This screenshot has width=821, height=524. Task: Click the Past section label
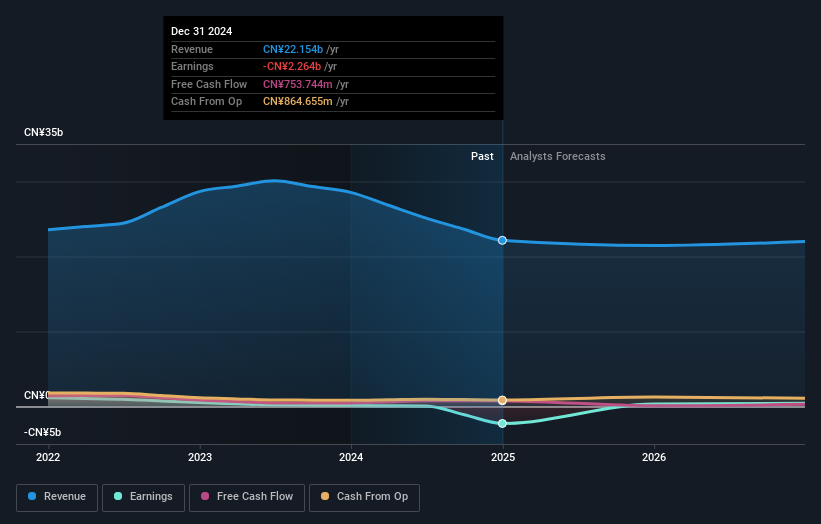482,156
